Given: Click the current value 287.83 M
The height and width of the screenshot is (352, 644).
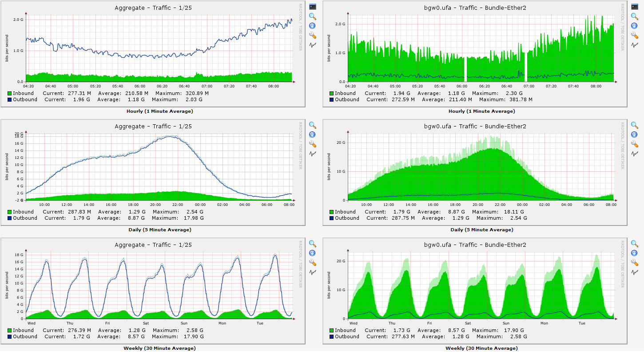Looking at the screenshot, I should tap(79, 212).
